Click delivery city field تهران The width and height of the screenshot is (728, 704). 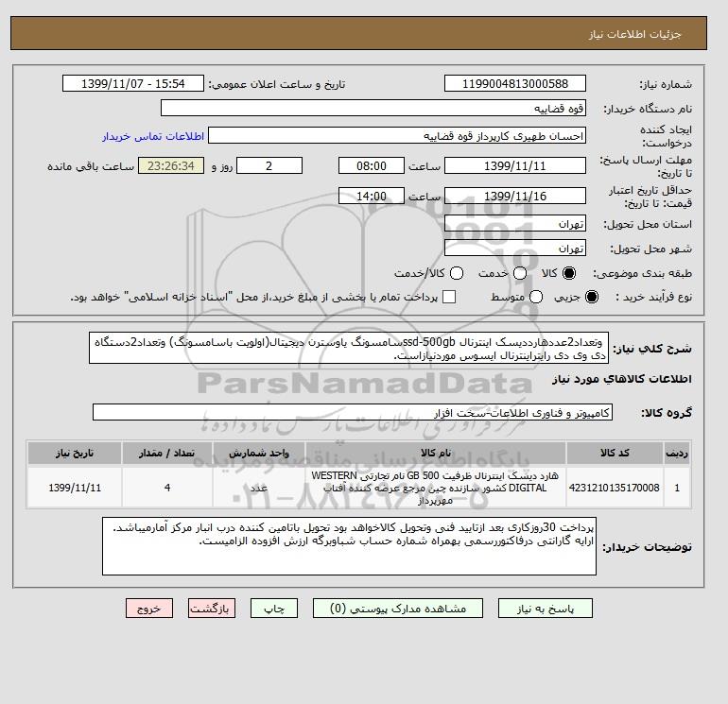515,248
